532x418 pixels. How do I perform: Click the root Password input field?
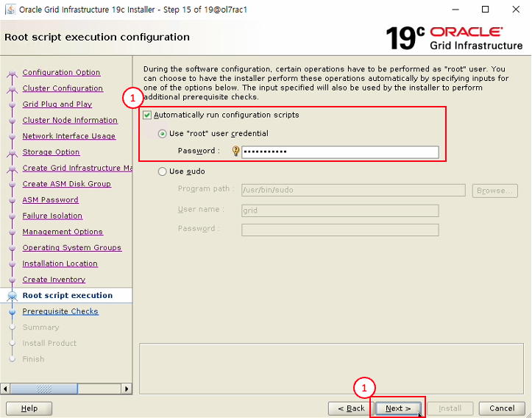(340, 152)
